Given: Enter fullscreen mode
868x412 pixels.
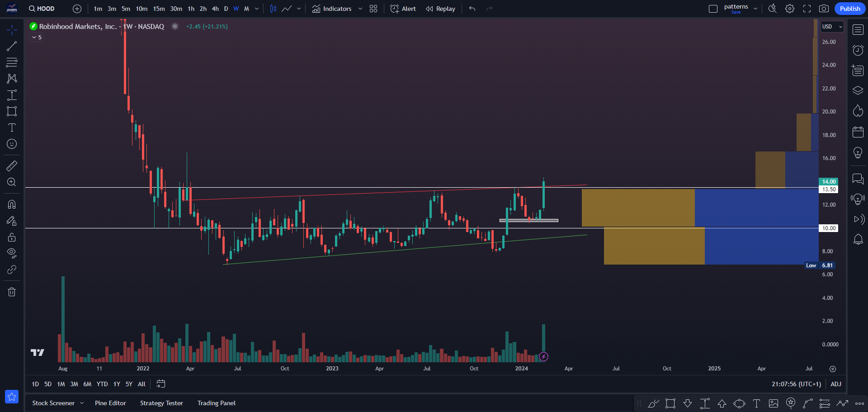Looking at the screenshot, I should [807, 9].
